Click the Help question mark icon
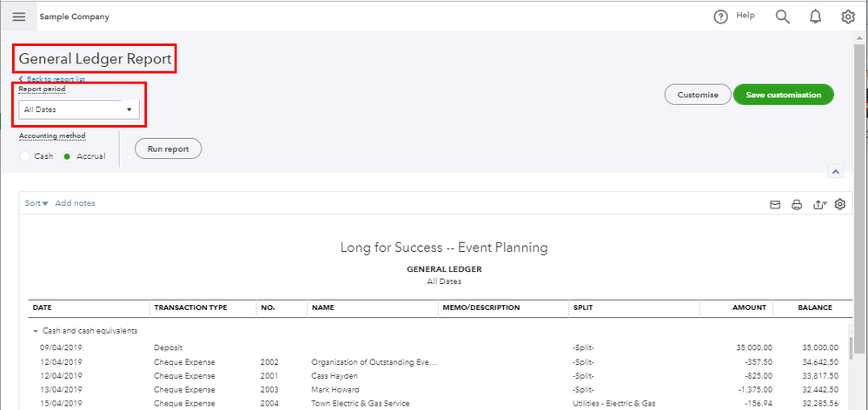The width and height of the screenshot is (868, 410). coord(720,17)
